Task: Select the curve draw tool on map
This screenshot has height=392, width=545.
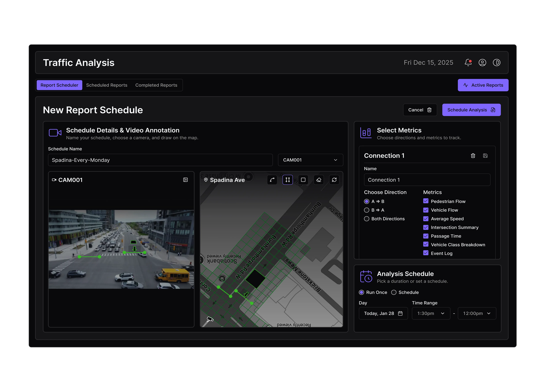Action: pos(272,180)
